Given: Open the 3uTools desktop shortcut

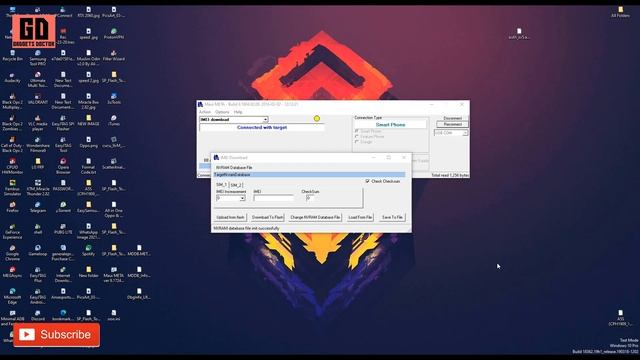Looking at the screenshot, I should click(113, 99).
